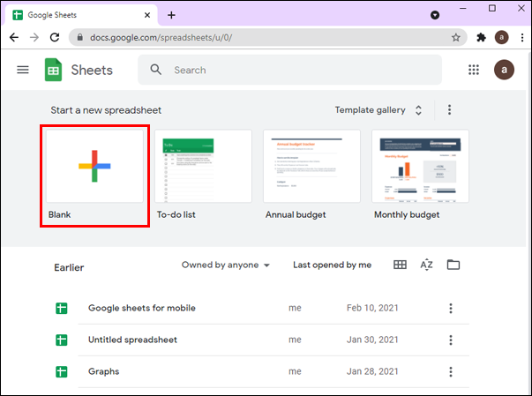532x396 pixels.
Task: Open the AZ sort options
Action: (x=426, y=265)
